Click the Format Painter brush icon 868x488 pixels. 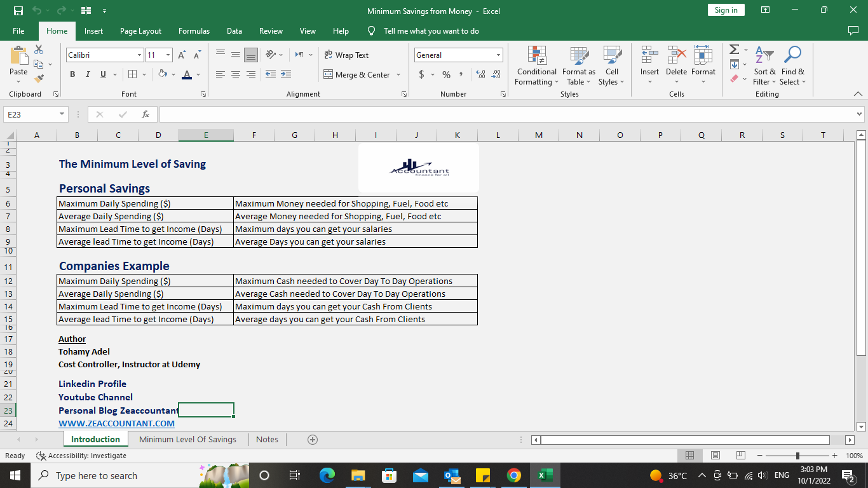pos(39,79)
